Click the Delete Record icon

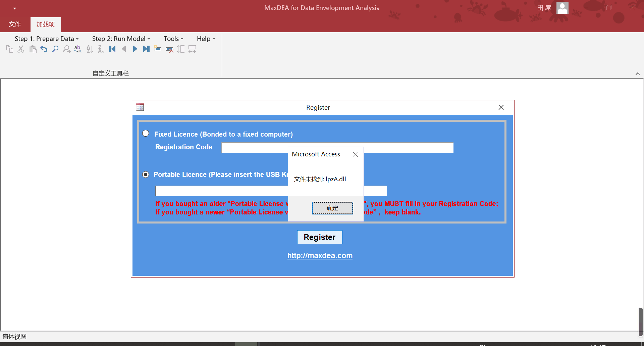click(x=169, y=49)
